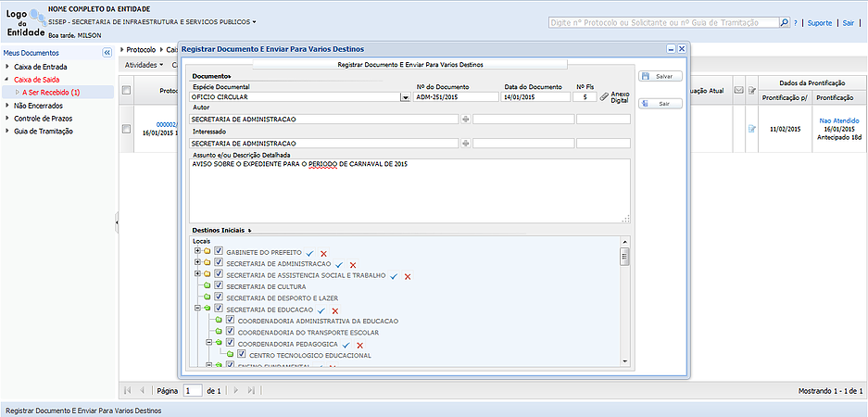The width and height of the screenshot is (868, 417).
Task: Click the plus icon next to Interessado field
Action: pyautogui.click(x=466, y=144)
